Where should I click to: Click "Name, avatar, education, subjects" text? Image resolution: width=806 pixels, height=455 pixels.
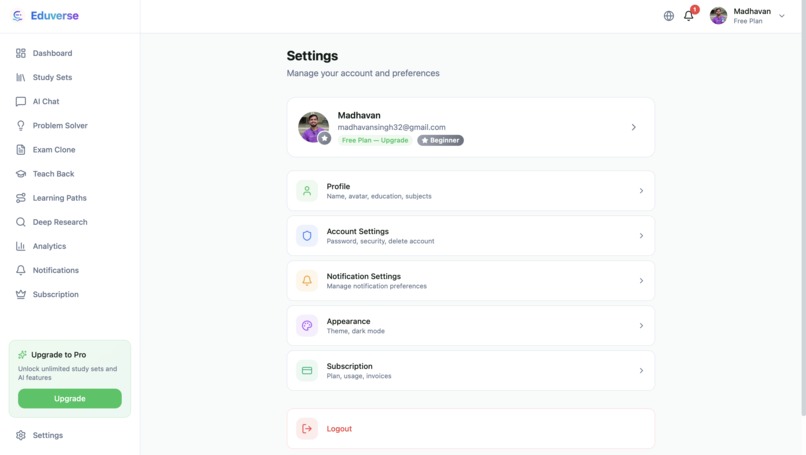379,196
